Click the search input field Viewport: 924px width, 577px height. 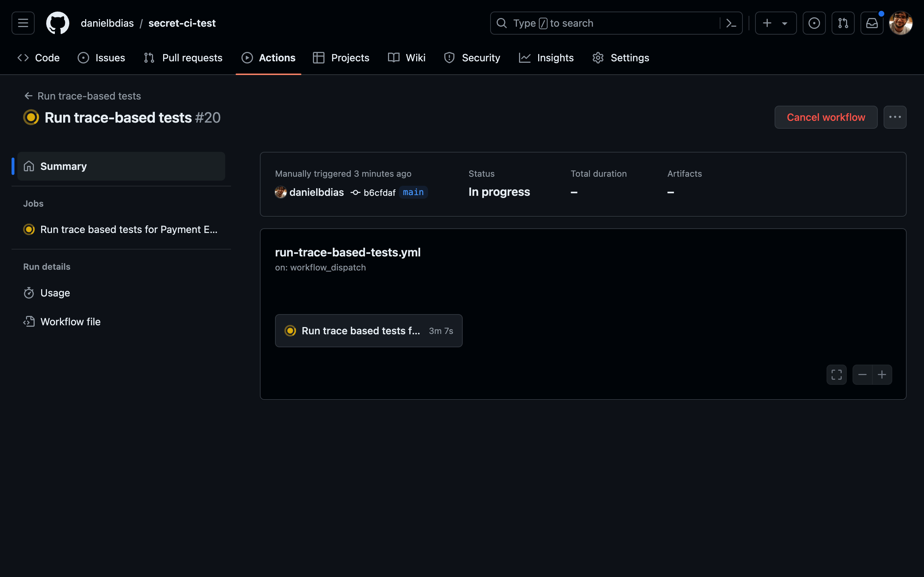click(x=607, y=23)
